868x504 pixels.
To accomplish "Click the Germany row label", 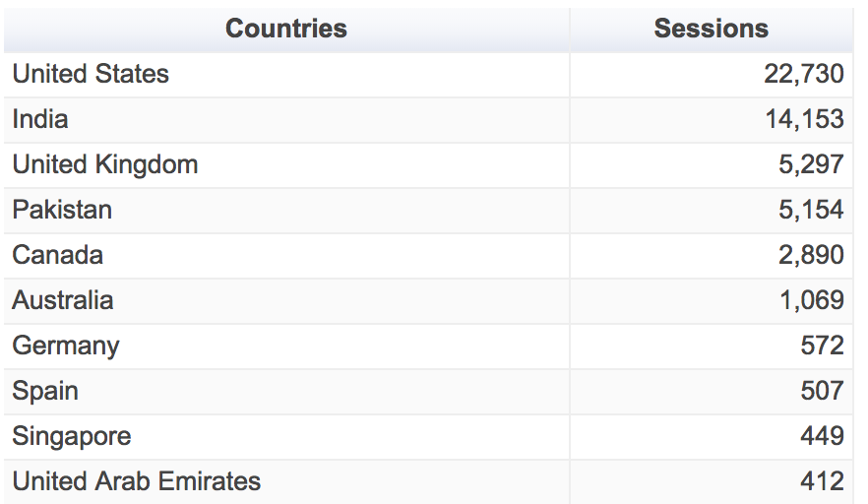I will point(66,346).
